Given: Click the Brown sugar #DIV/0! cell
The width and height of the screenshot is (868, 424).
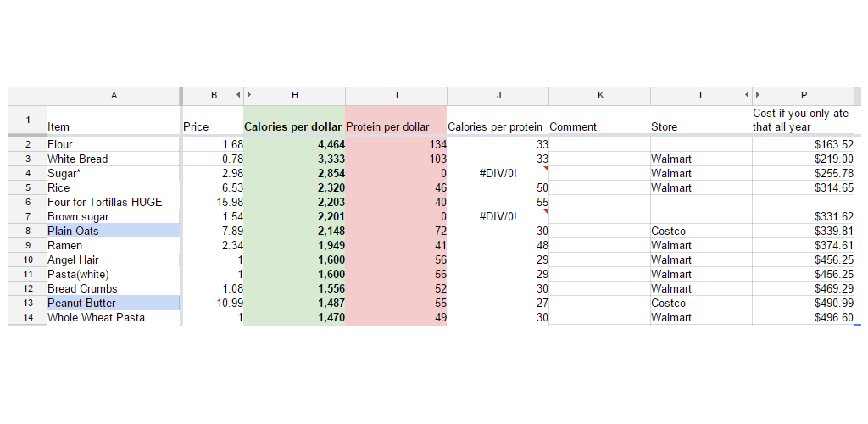Looking at the screenshot, I should coord(498,216).
